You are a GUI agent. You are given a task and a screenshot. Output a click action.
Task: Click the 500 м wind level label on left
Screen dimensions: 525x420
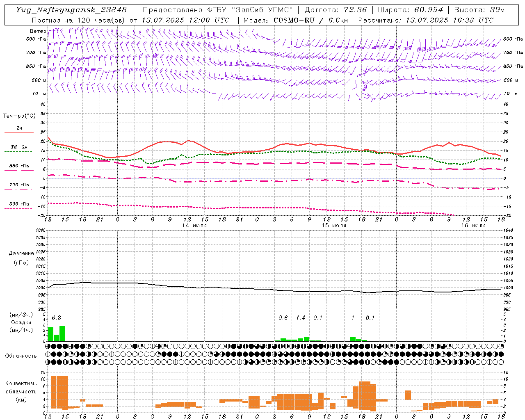click(39, 80)
